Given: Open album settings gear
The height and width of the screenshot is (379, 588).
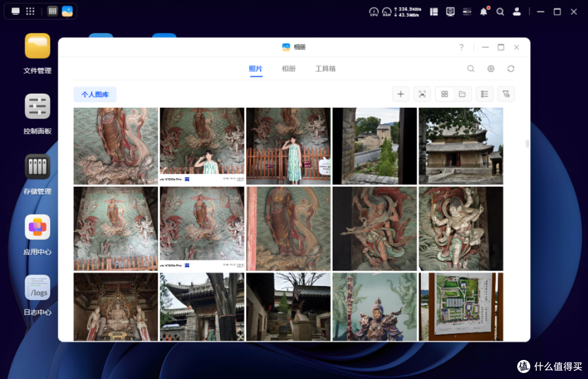Looking at the screenshot, I should tap(491, 69).
